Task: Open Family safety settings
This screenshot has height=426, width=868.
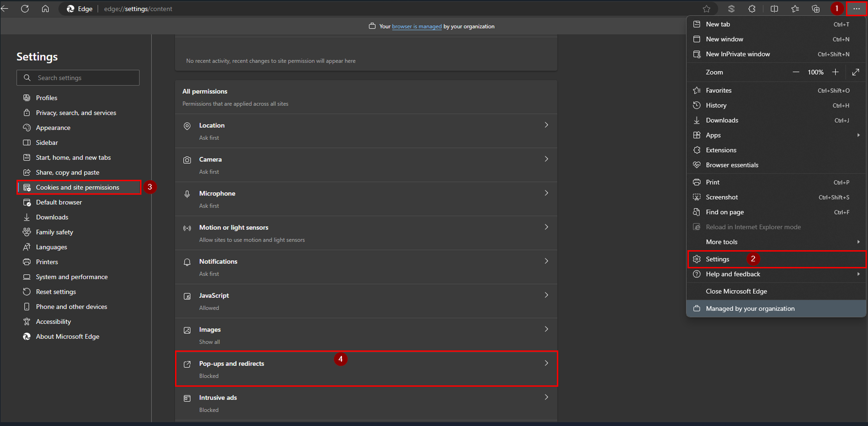Action: pos(78,232)
